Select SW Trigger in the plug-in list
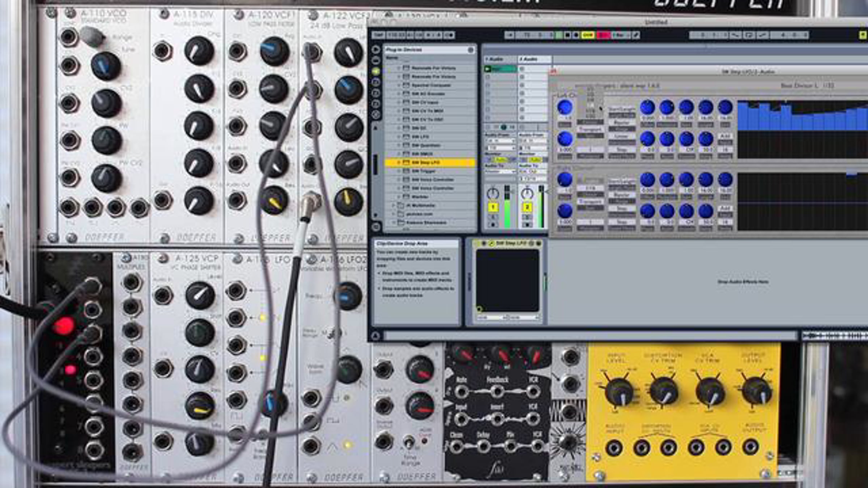 point(430,171)
